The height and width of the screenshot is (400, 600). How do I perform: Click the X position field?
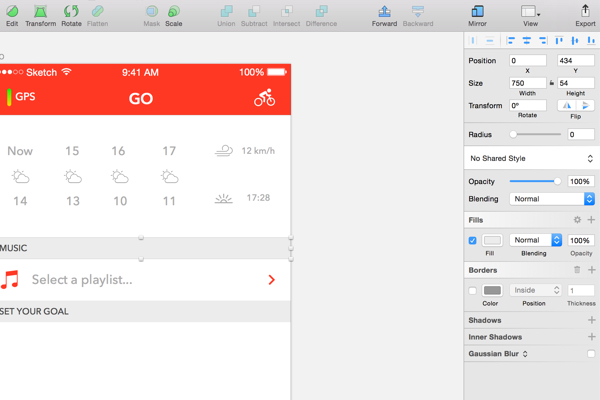coord(528,60)
